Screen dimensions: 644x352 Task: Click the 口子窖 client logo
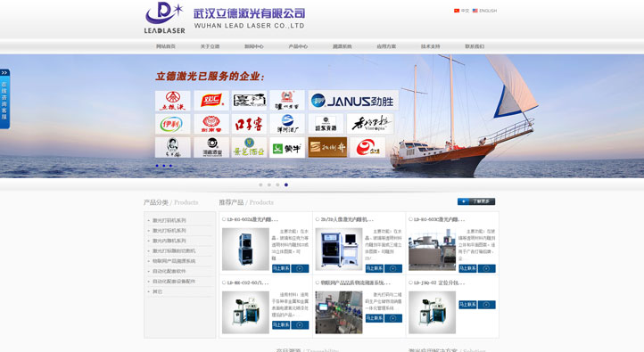click(x=249, y=124)
